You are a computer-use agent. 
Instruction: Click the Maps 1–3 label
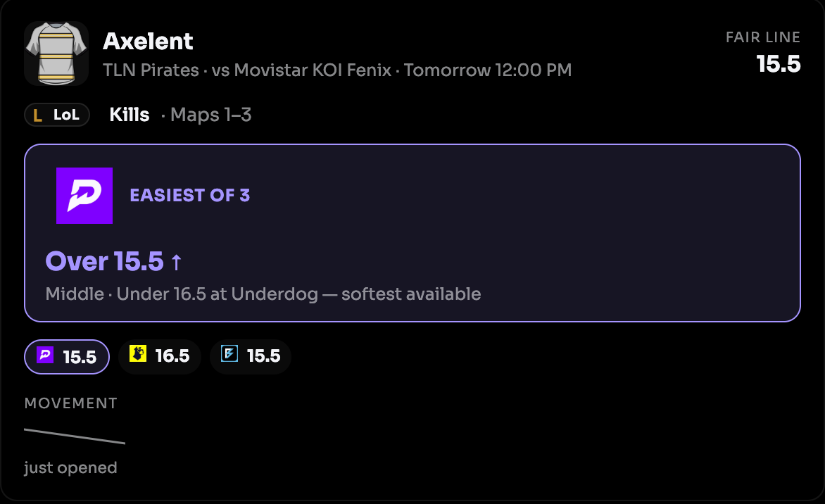click(x=211, y=115)
